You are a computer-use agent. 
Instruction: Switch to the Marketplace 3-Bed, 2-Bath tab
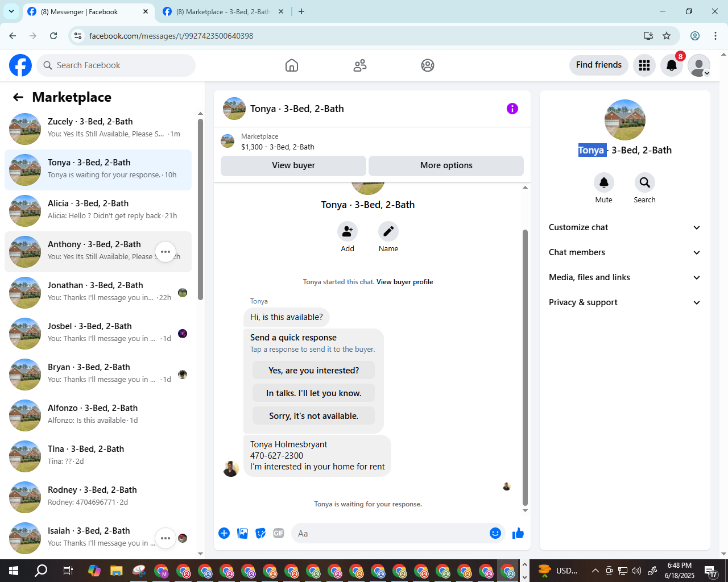[x=223, y=12]
